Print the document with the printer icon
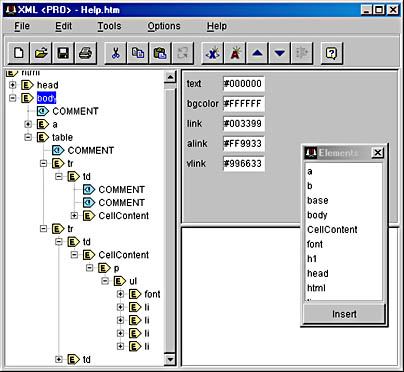The height and width of the screenshot is (372, 404). click(x=86, y=53)
